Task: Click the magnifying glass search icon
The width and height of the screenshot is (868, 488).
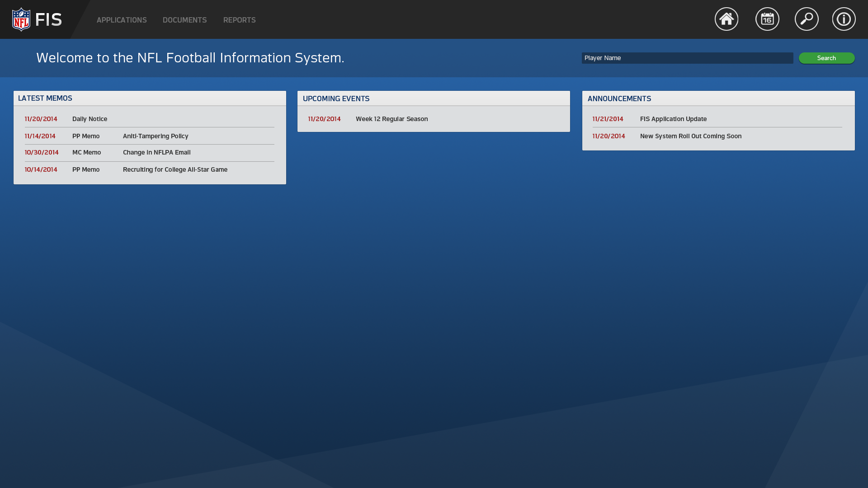Action: point(807,19)
